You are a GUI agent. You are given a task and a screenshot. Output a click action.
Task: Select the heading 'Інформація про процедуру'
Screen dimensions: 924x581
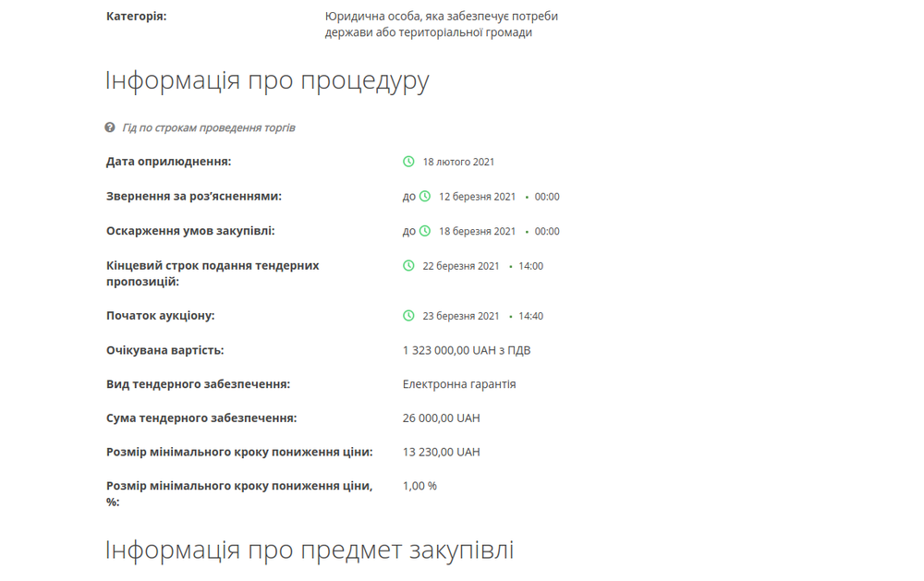tap(267, 80)
